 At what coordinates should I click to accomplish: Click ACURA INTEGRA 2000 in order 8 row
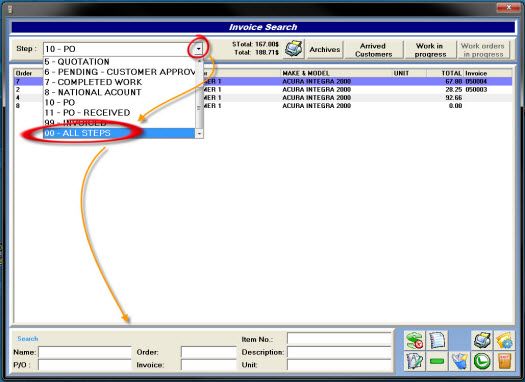[316, 106]
